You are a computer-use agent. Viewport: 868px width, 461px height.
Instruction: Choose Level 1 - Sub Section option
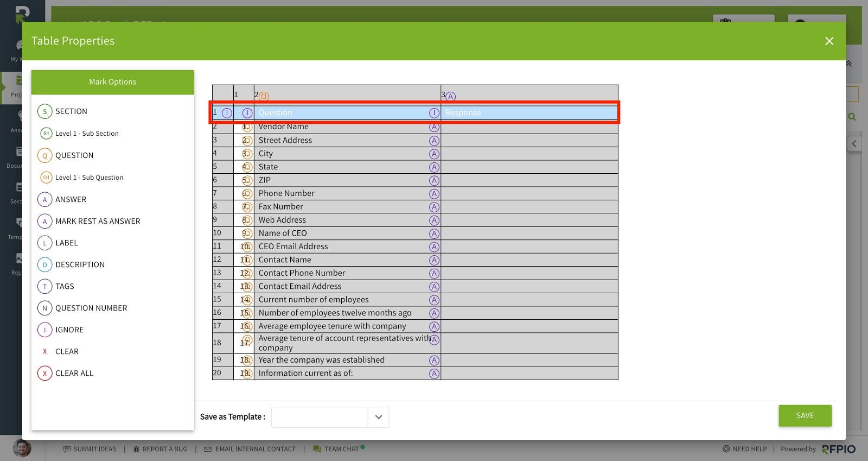pos(80,134)
